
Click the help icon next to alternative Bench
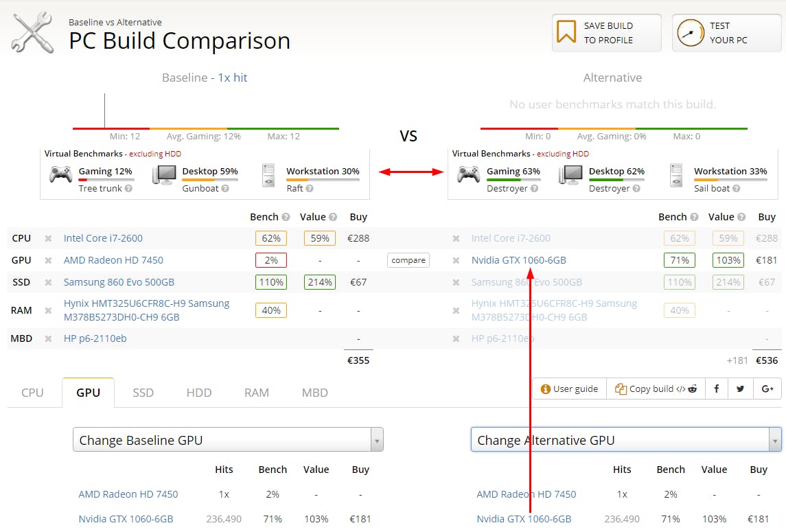pos(694,217)
